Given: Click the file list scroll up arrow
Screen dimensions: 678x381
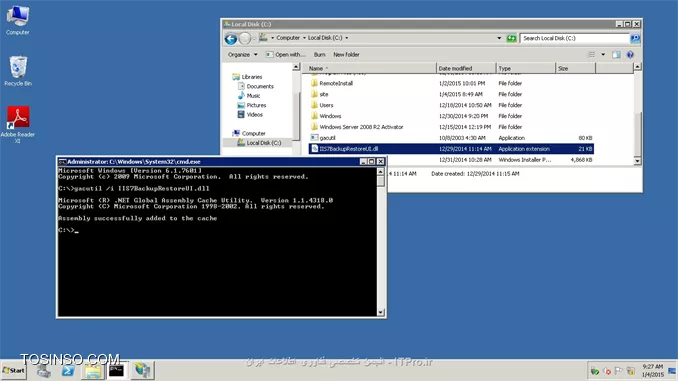Looking at the screenshot, I should 637,67.
